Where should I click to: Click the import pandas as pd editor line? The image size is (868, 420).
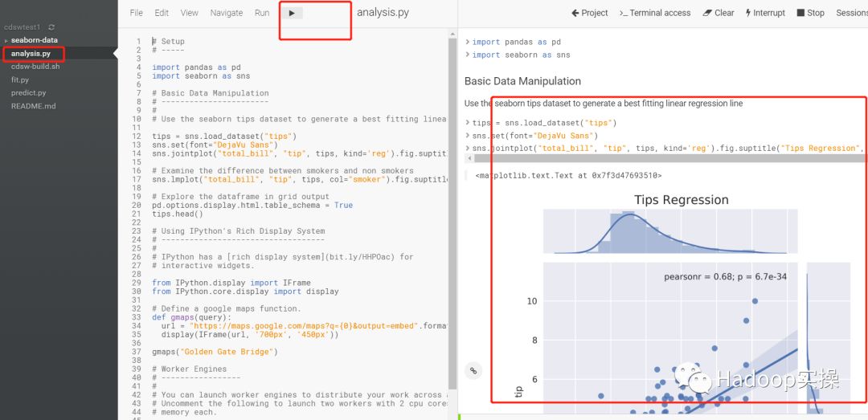tap(196, 67)
